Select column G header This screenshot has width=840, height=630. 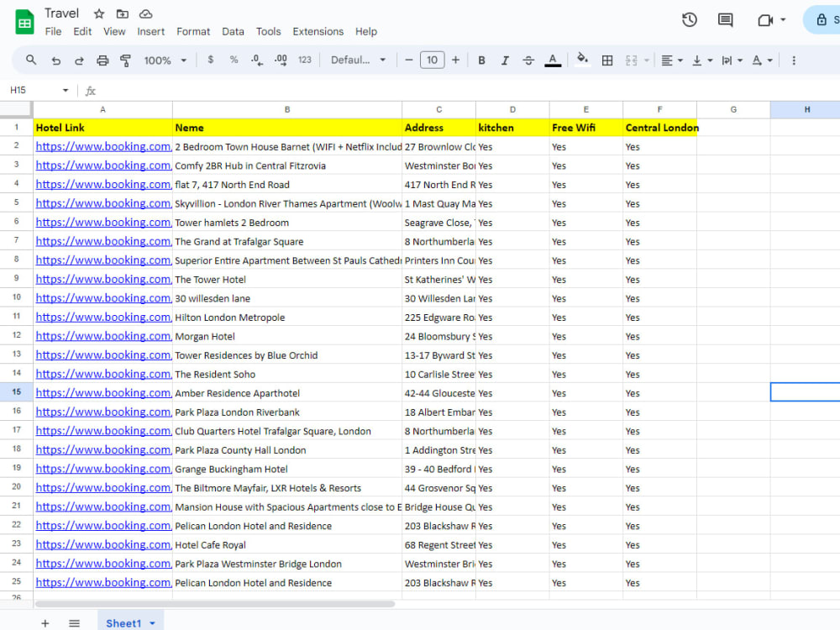(x=733, y=109)
